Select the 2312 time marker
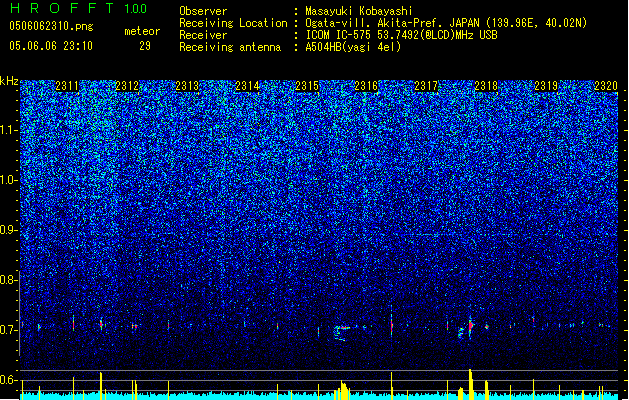The height and width of the screenshot is (400, 629). pyautogui.click(x=127, y=86)
